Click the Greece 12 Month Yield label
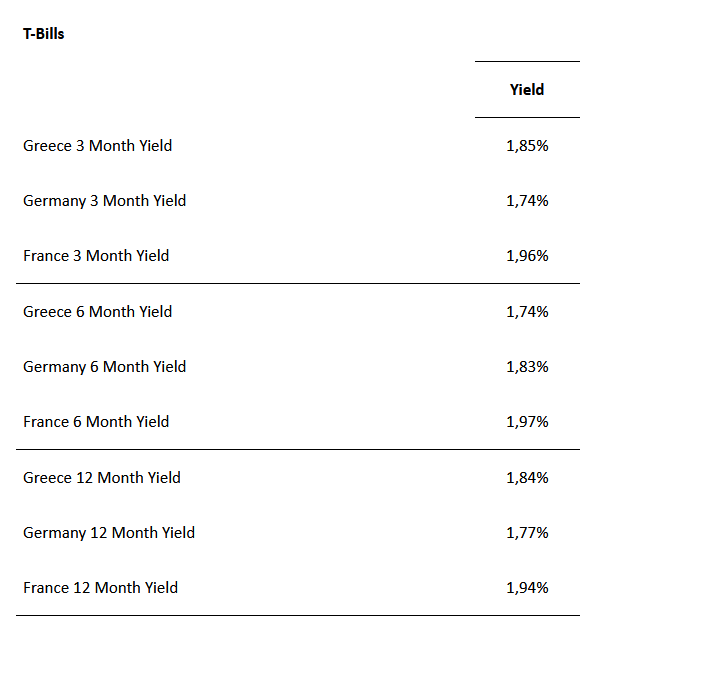This screenshot has height=681, width=711. point(102,478)
